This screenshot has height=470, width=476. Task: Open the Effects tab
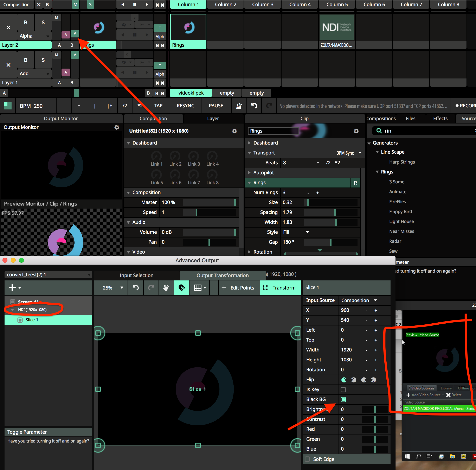[x=440, y=119]
